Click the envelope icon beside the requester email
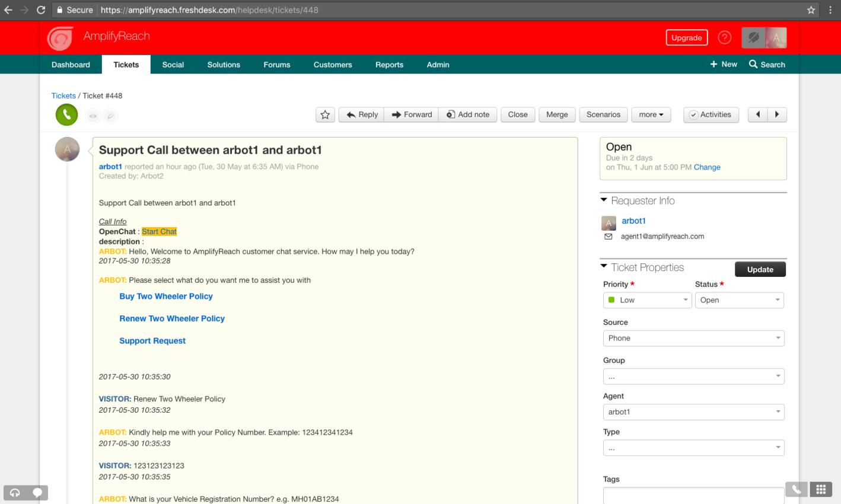Image resolution: width=841 pixels, height=504 pixels. click(609, 236)
